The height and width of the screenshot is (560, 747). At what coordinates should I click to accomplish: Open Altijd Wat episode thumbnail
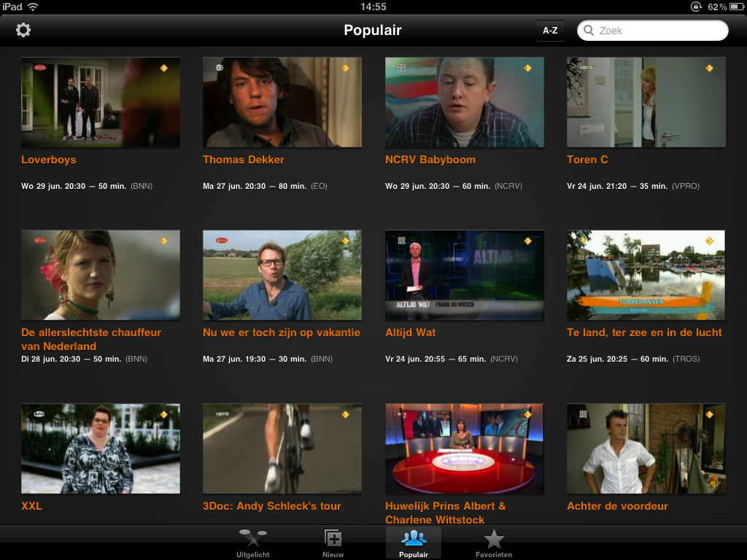click(464, 276)
